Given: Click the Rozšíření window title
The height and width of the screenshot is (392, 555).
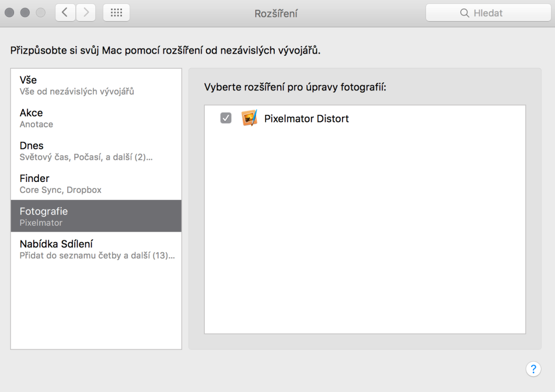Looking at the screenshot, I should (x=276, y=14).
